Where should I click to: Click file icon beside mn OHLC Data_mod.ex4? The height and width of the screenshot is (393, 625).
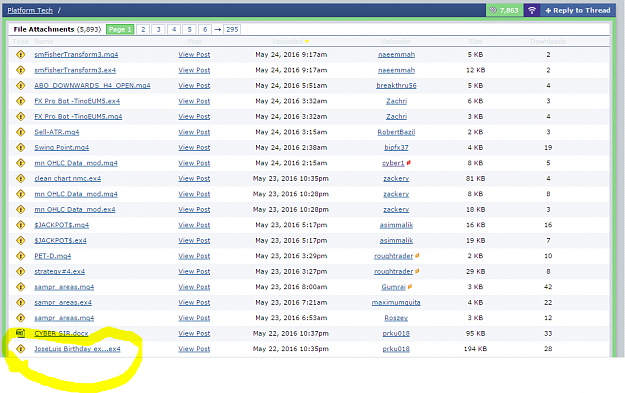point(21,210)
